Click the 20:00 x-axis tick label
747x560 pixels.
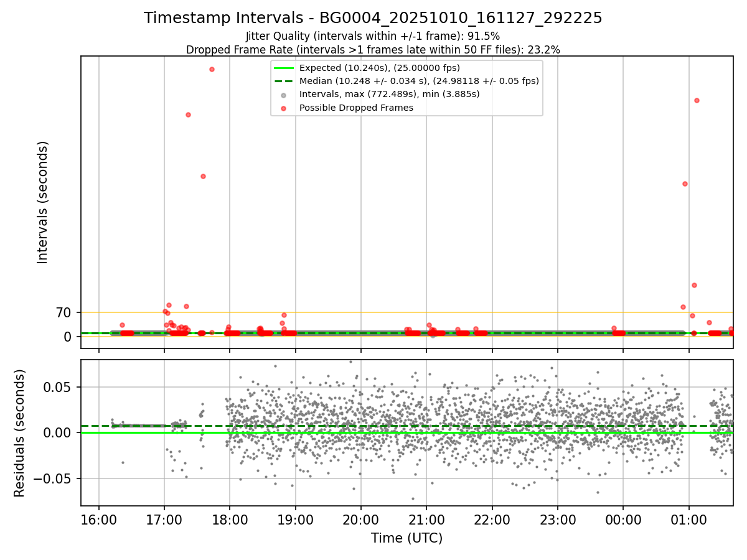click(361, 520)
